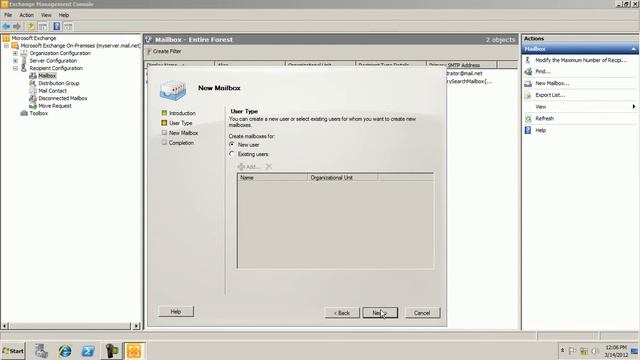The height and width of the screenshot is (360, 640).
Task: Click the Back button in wizard
Action: (x=342, y=313)
